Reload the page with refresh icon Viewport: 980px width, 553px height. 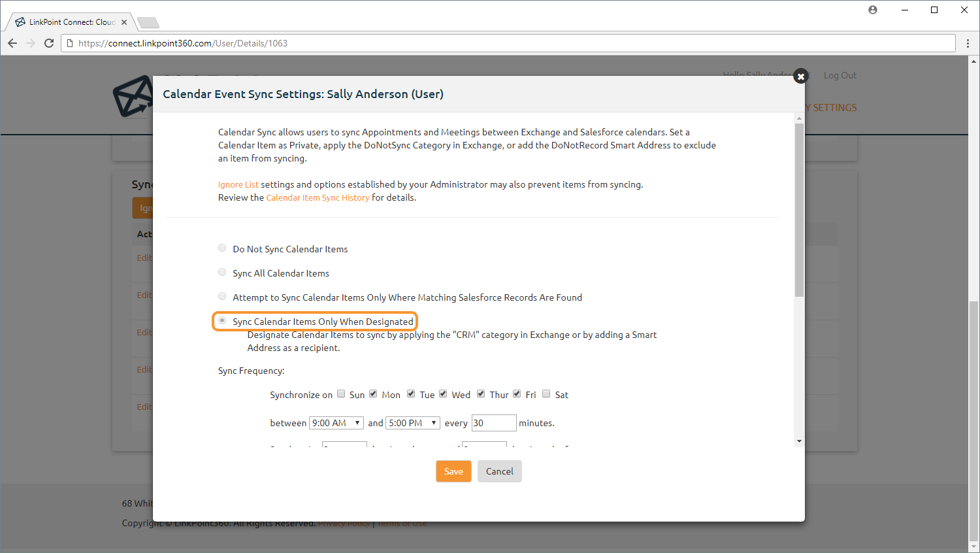tap(49, 43)
